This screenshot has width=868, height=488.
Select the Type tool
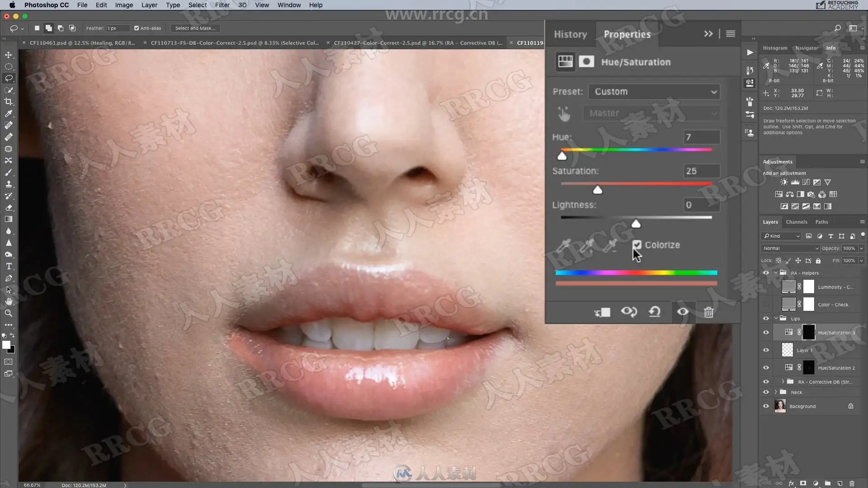(9, 267)
